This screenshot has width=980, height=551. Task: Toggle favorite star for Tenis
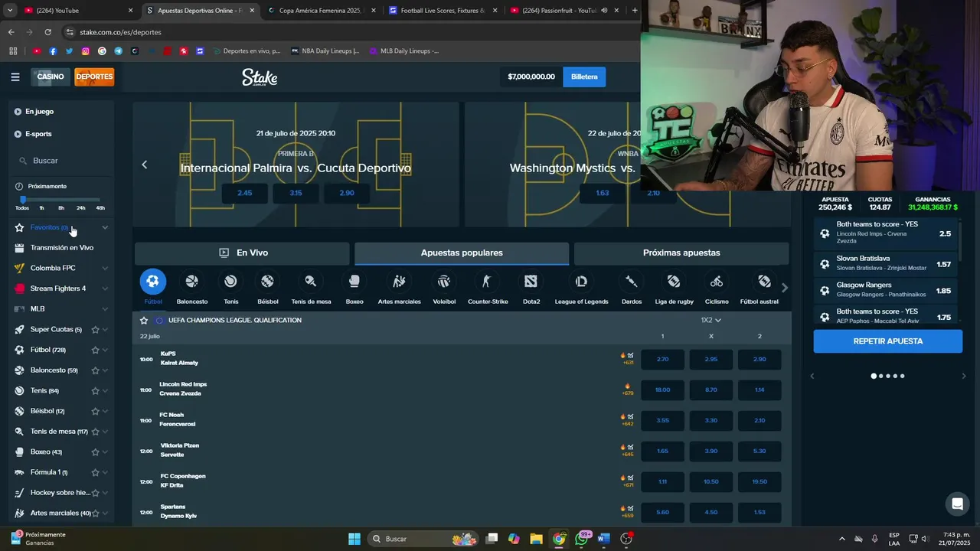pyautogui.click(x=95, y=391)
